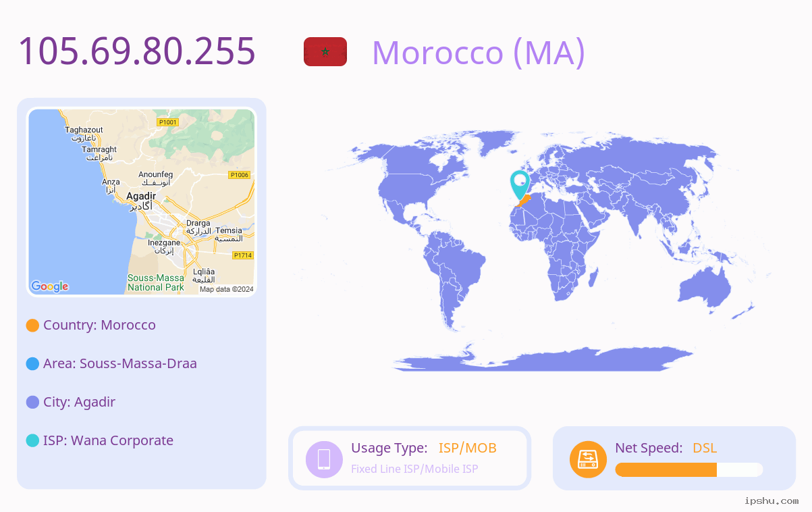Viewport: 812px width, 512px height.
Task: Click the ipshu.com watermark link
Action: coord(772,501)
